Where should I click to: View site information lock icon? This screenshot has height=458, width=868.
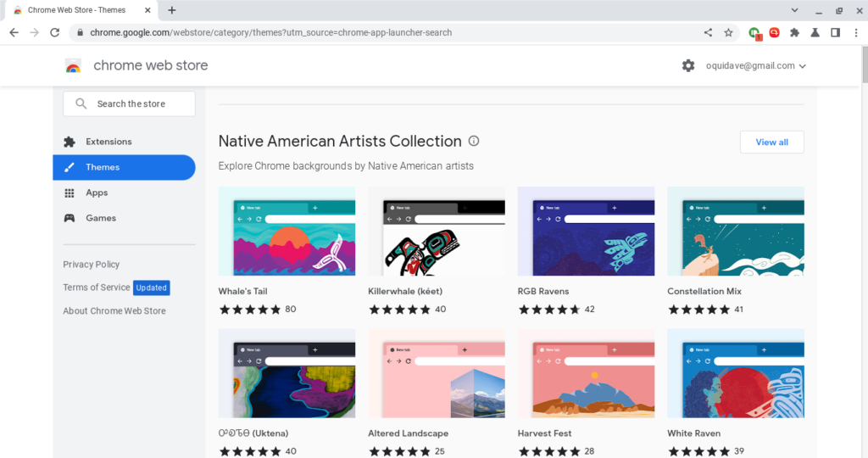[x=81, y=33]
